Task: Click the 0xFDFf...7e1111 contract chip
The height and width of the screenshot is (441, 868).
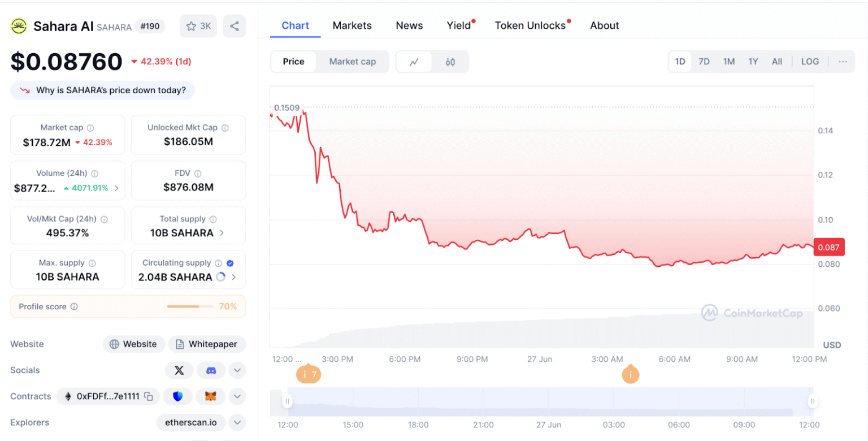Action: point(108,396)
